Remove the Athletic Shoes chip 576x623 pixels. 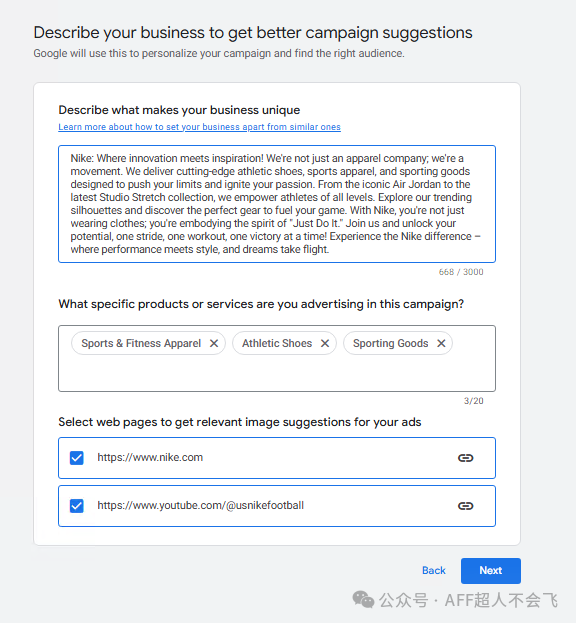point(325,343)
